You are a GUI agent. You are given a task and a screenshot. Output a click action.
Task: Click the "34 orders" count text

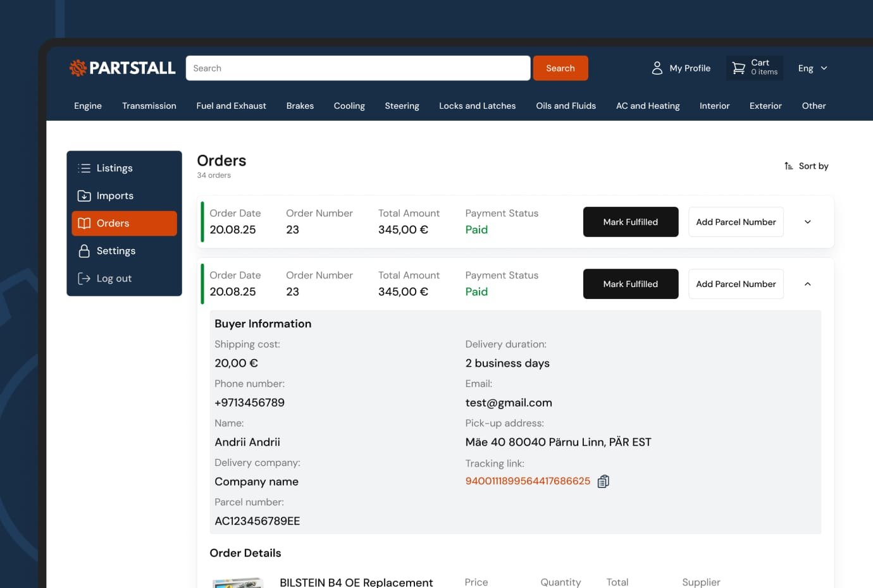pos(214,175)
